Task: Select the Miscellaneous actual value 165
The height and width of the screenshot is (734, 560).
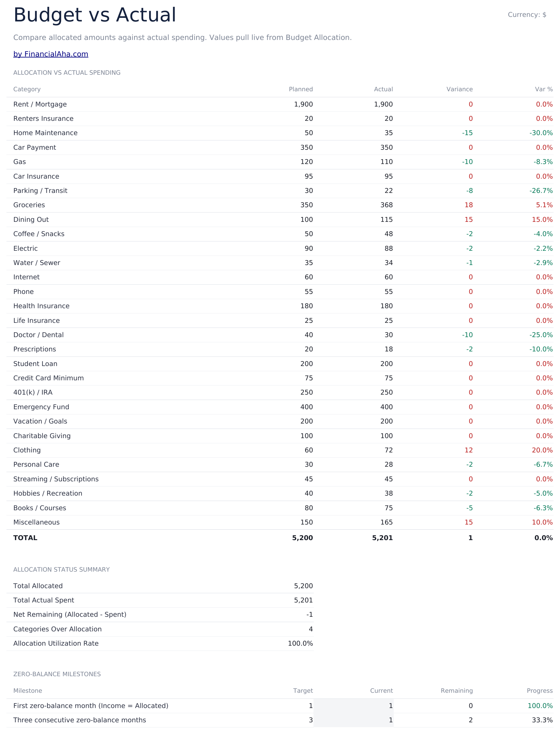Action: [x=386, y=522]
